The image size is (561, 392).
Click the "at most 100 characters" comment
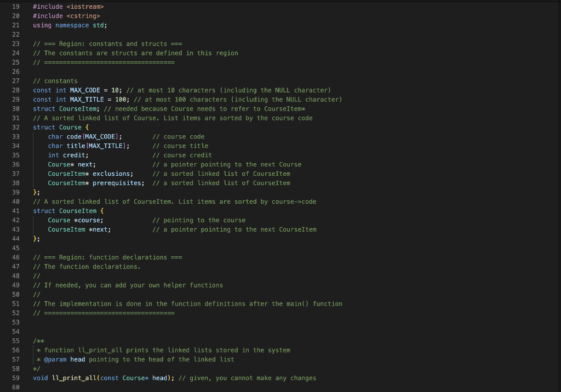[x=238, y=100]
